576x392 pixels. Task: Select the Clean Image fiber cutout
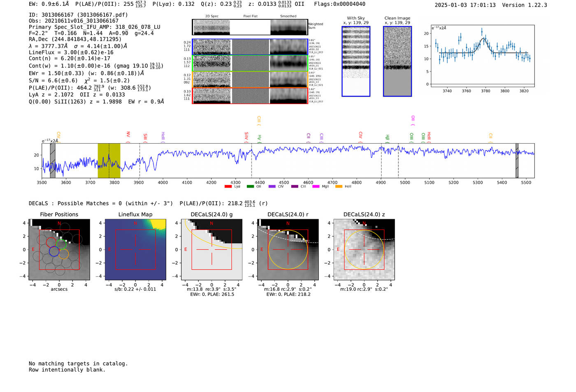(397, 61)
